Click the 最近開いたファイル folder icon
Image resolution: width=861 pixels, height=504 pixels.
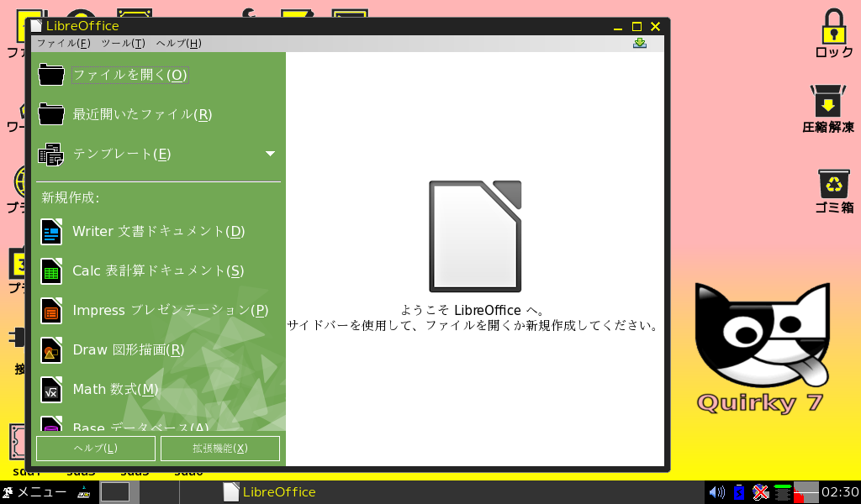[x=51, y=114]
